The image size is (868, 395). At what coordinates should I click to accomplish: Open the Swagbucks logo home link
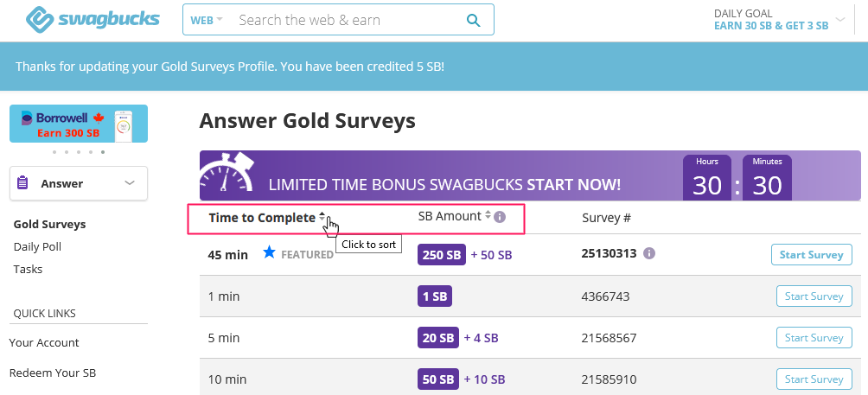click(x=93, y=20)
